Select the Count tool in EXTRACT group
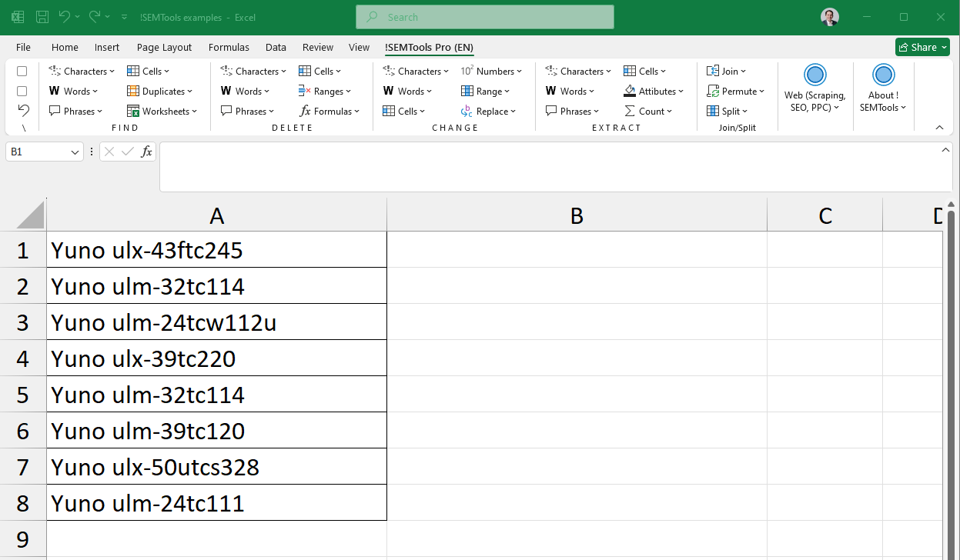This screenshot has width=960, height=560. (649, 111)
